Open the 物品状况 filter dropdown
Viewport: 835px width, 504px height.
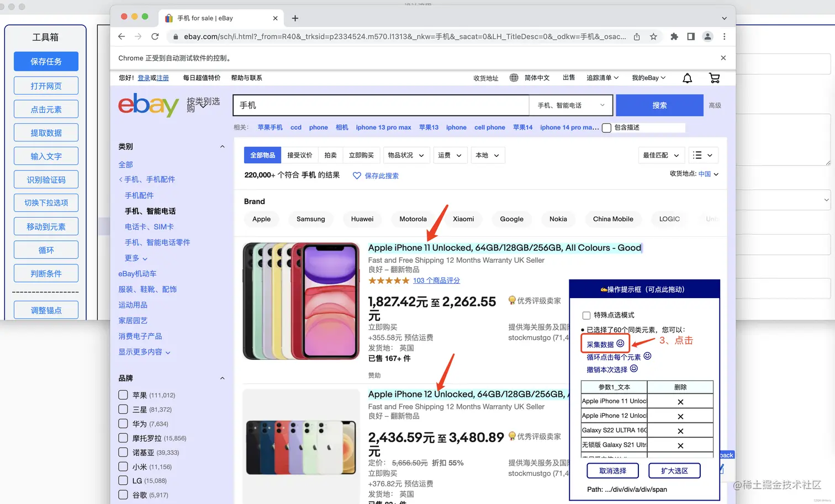coord(406,155)
